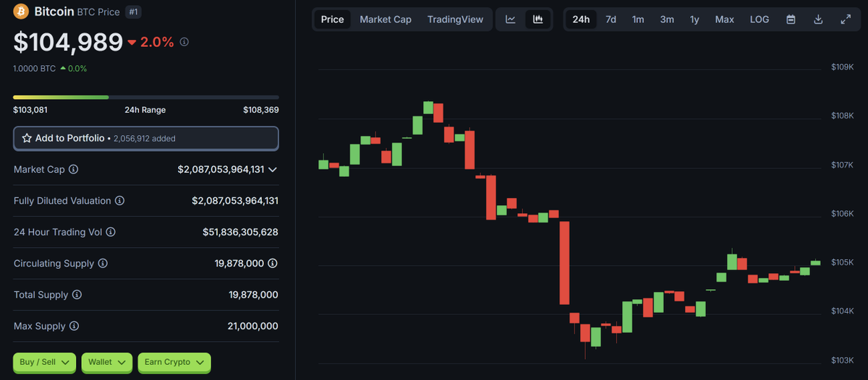The image size is (868, 380).
Task: Click the $108,369 range high value
Action: (261, 110)
